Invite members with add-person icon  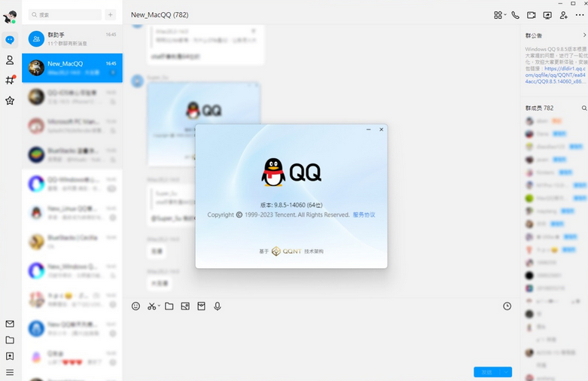563,15
